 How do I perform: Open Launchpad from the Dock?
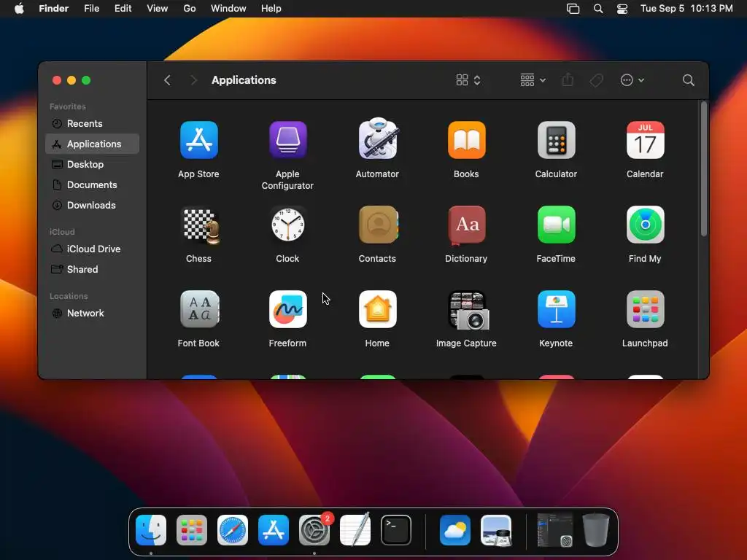192,530
